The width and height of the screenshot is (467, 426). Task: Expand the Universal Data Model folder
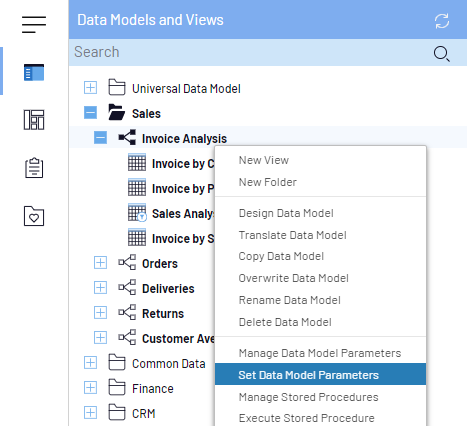pyautogui.click(x=90, y=88)
